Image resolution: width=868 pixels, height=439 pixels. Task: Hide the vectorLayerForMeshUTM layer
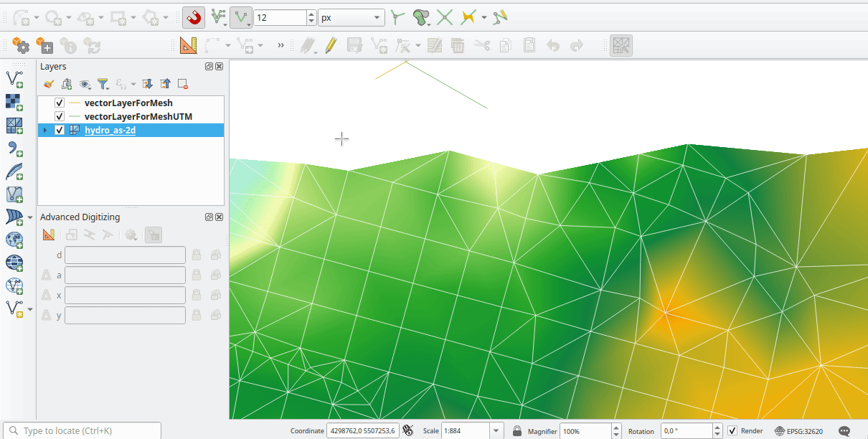click(x=60, y=116)
